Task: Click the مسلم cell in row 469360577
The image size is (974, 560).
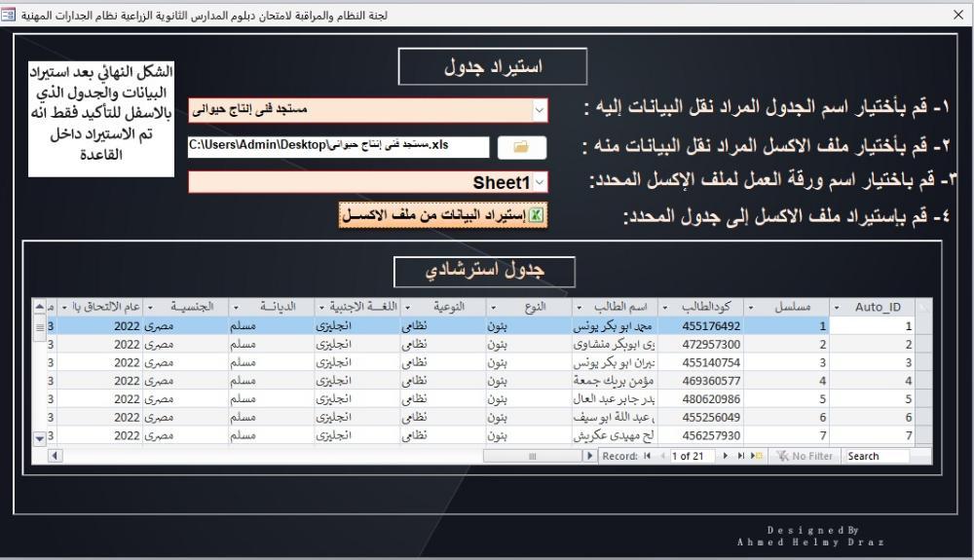Action: coord(272,381)
